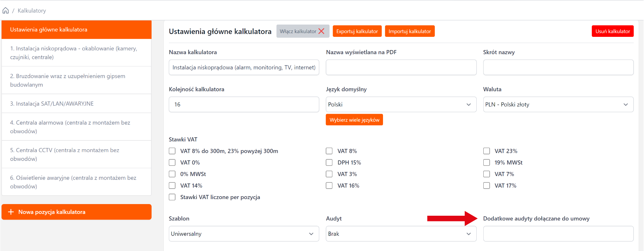This screenshot has height=251, width=644.
Task: Tick the DPH 15% checkbox
Action: click(x=329, y=163)
